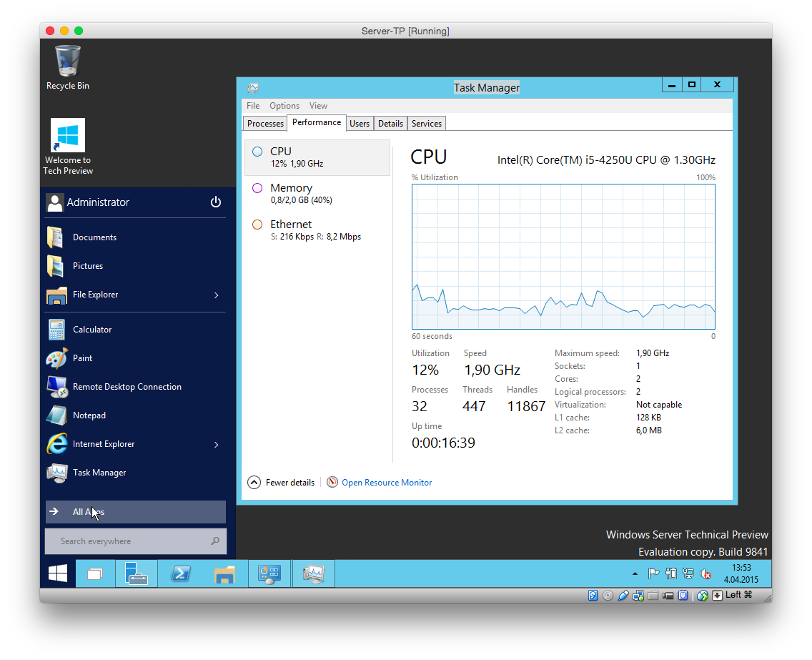Click the Search everywhere field
This screenshot has height=660, width=812.
pyautogui.click(x=129, y=541)
